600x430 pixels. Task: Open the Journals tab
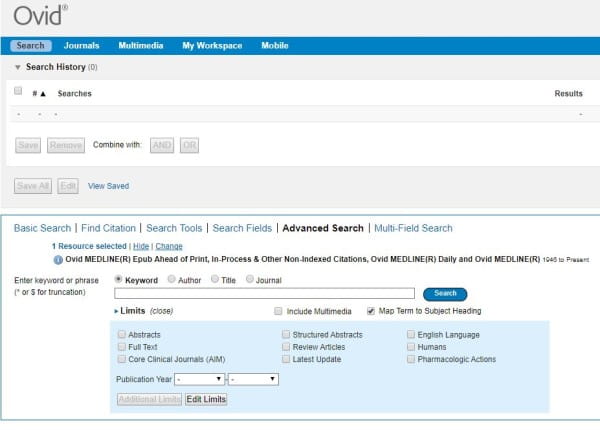click(81, 46)
